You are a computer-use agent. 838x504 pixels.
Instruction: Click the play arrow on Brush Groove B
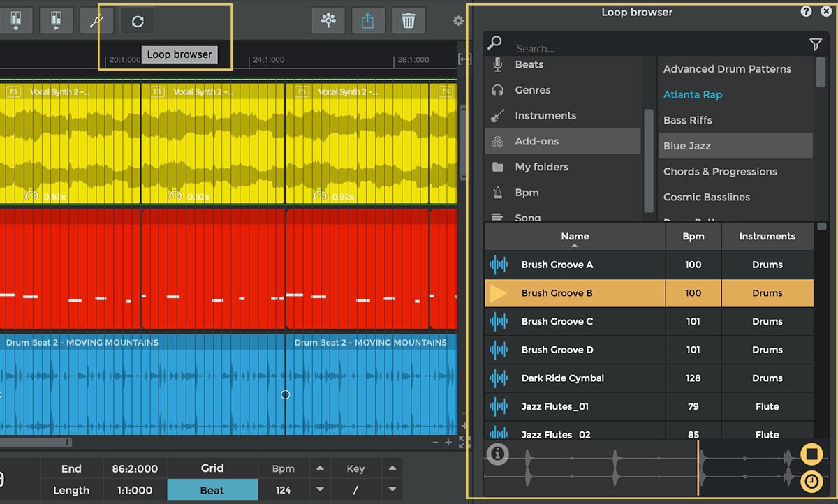click(499, 293)
